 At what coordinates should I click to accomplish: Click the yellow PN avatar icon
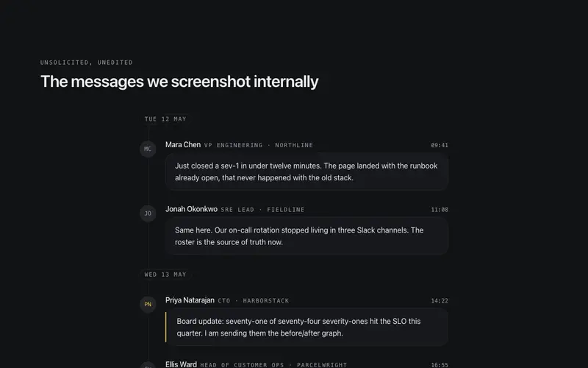(148, 304)
